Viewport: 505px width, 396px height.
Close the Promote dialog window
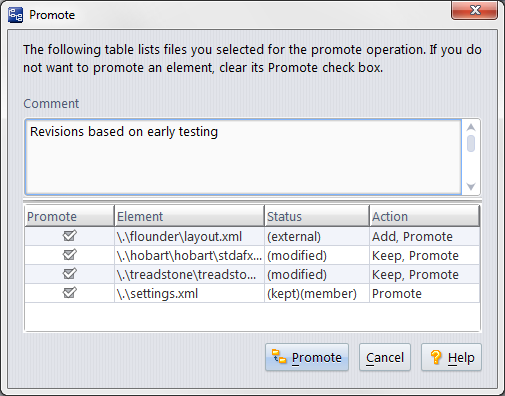coord(475,10)
